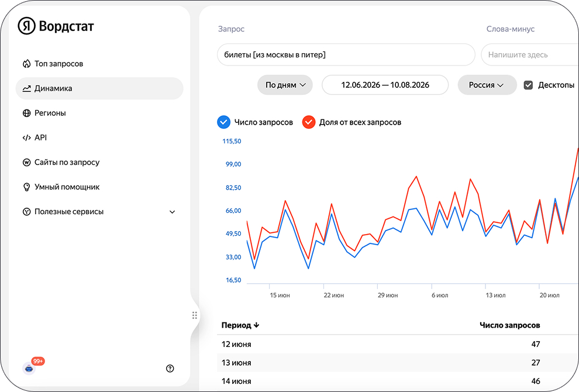The height and width of the screenshot is (392, 579).
Task: Open the По дням period dropdown
Action: pyautogui.click(x=285, y=85)
